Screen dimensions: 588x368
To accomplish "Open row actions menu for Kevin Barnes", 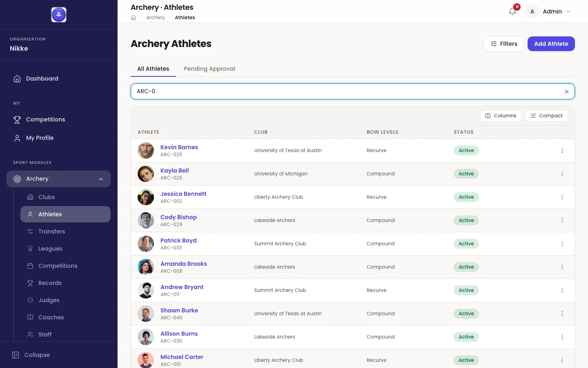I will pyautogui.click(x=562, y=150).
